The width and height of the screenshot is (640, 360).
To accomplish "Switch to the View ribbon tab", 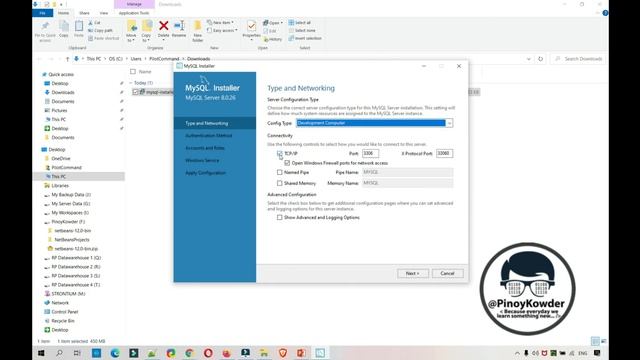I will [104, 13].
